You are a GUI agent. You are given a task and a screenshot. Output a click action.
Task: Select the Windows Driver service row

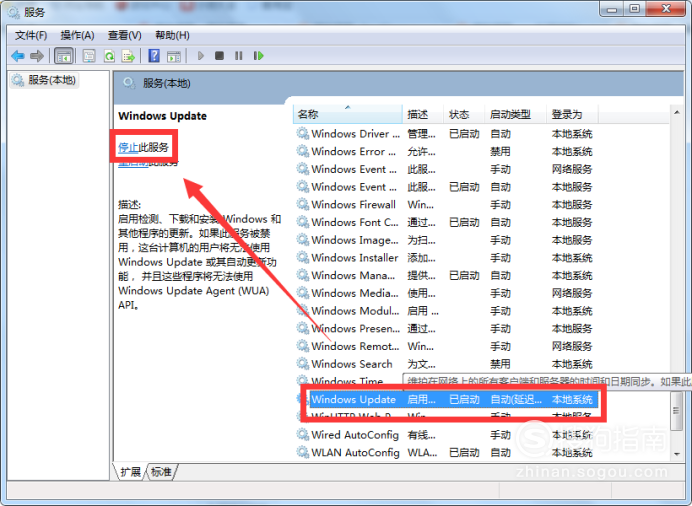click(x=446, y=134)
